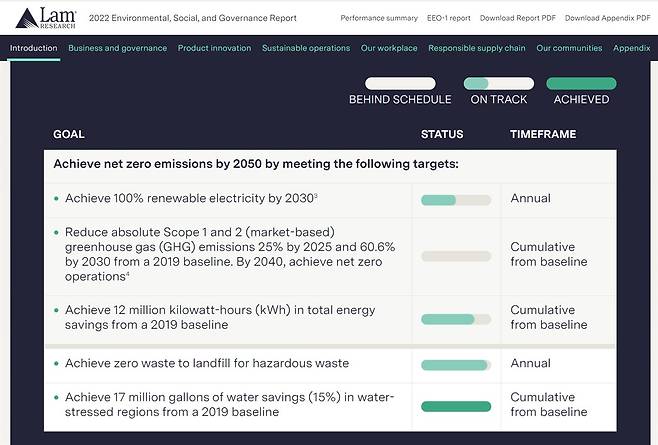Select the Our communities tab

[x=569, y=48]
